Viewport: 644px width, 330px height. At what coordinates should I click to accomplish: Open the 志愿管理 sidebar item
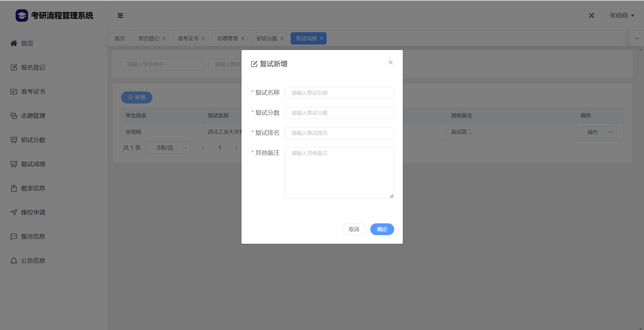click(x=33, y=116)
